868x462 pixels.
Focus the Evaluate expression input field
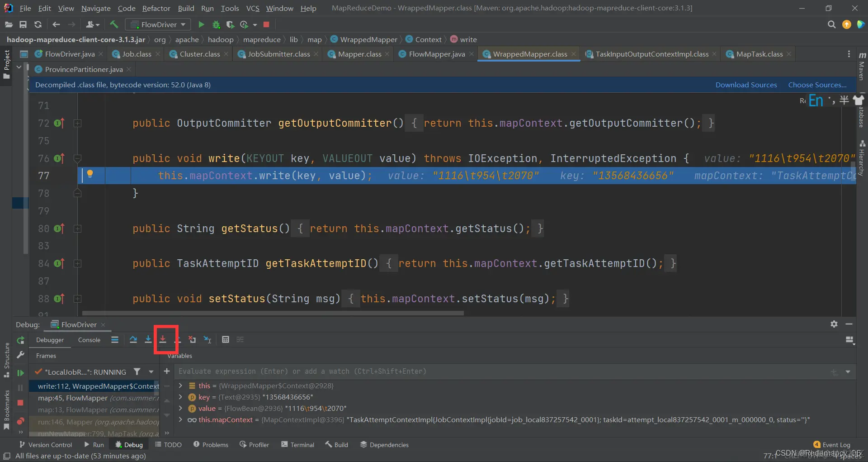point(502,372)
